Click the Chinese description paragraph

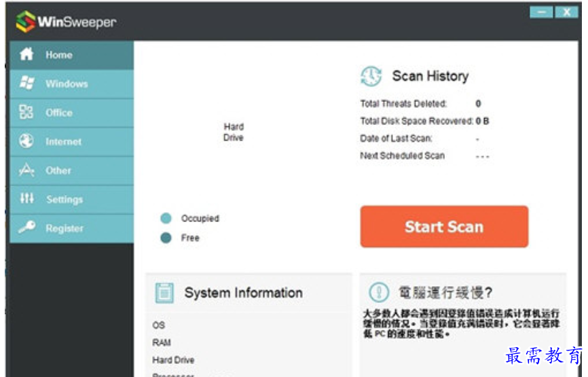(x=461, y=323)
